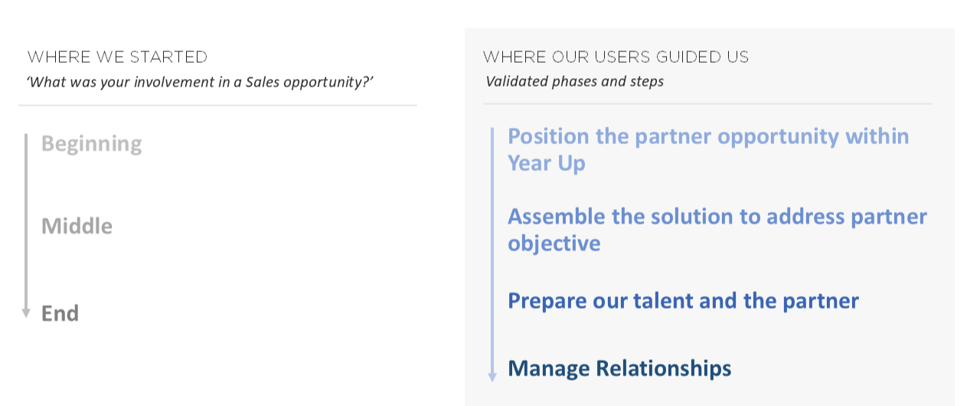Click the Manage Relationships phase
Screen dimensions: 980x406
pyautogui.click(x=619, y=368)
